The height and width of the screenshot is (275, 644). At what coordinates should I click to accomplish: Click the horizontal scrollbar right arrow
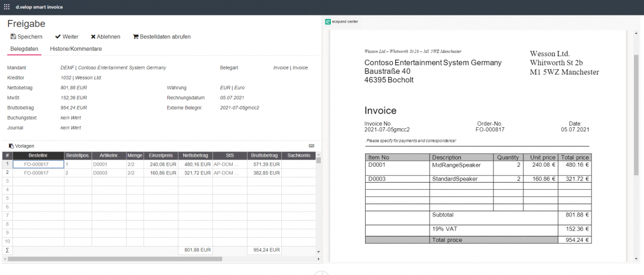click(x=318, y=259)
